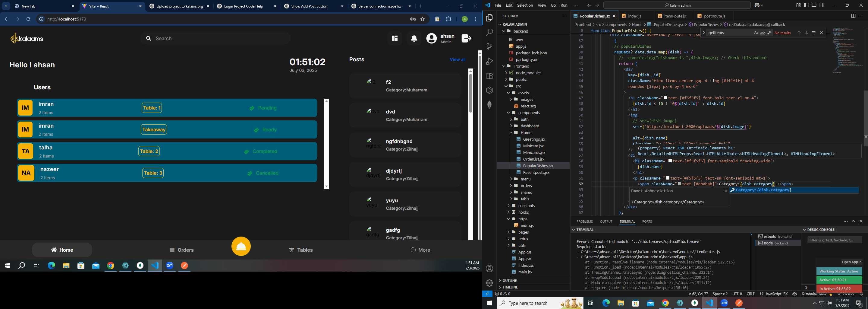This screenshot has width=868, height=309.
Task: Open the Chrome extensions puzzle icon
Action: tap(448, 19)
